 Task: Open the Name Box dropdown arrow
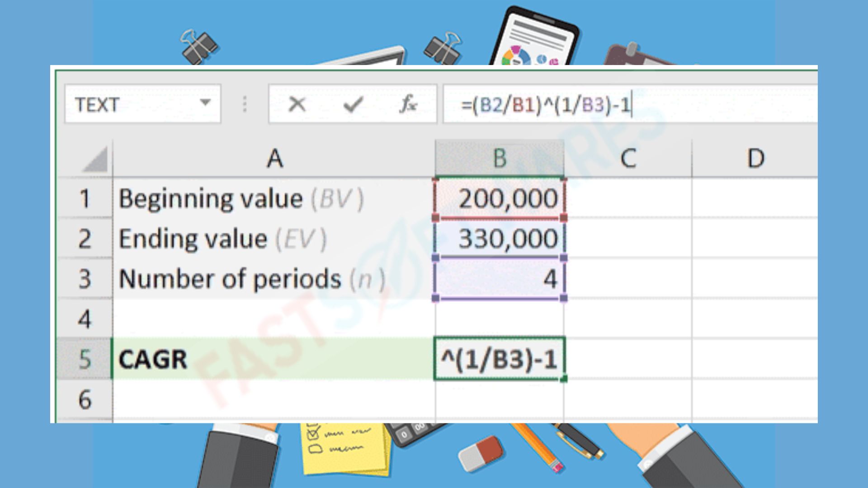click(205, 103)
